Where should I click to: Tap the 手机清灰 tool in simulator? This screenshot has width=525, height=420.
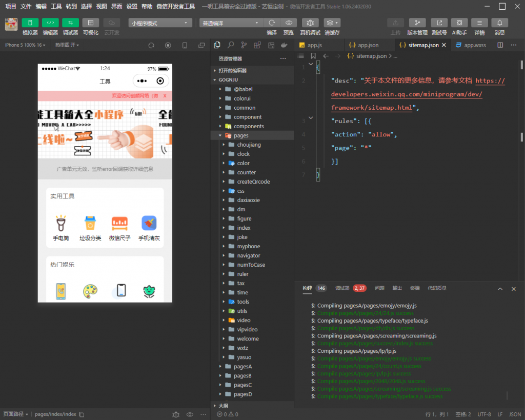tap(149, 228)
